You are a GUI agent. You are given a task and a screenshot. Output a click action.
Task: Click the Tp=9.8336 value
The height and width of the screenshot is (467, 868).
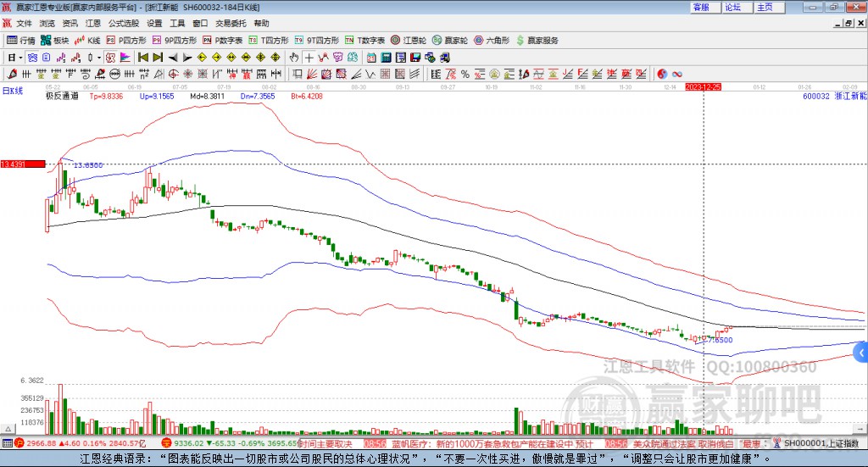click(106, 97)
